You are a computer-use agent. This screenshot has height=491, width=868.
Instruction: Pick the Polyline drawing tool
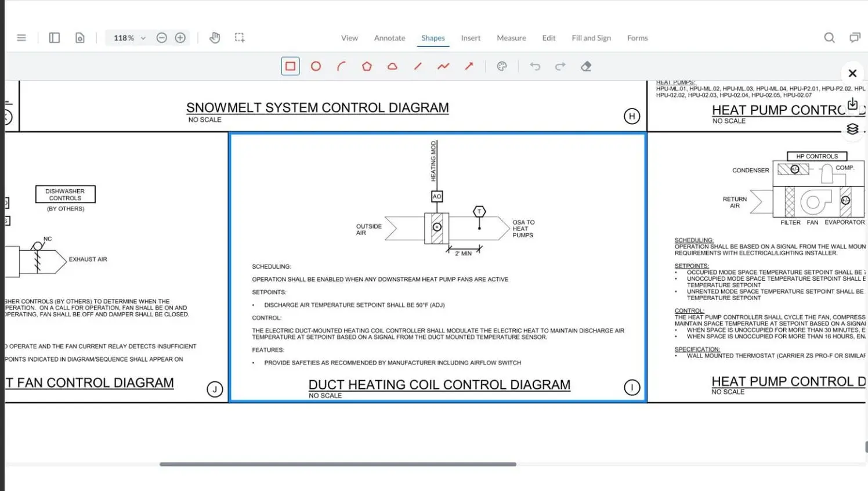click(x=443, y=66)
